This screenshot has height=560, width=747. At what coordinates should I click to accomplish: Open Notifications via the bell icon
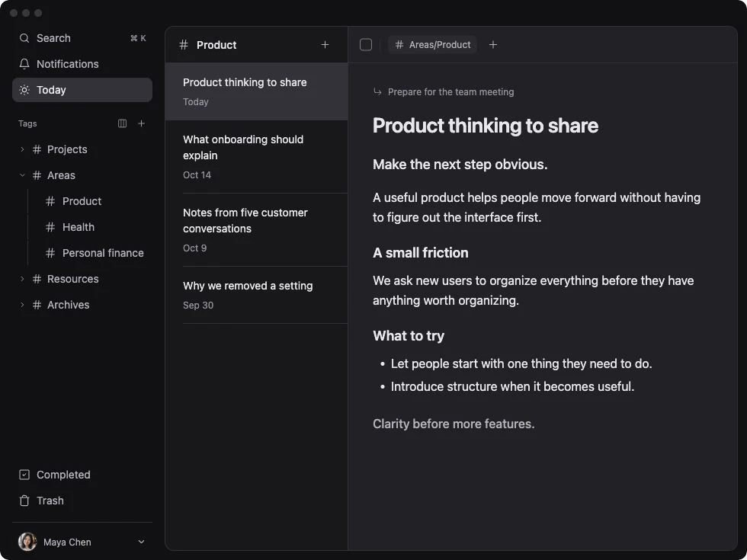pos(24,64)
